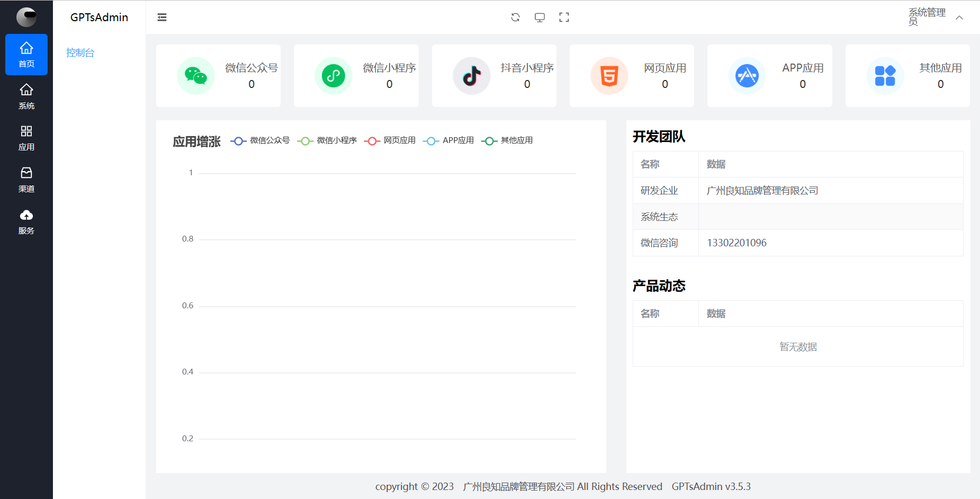Collapse the side menu with hamburger icon

[162, 17]
